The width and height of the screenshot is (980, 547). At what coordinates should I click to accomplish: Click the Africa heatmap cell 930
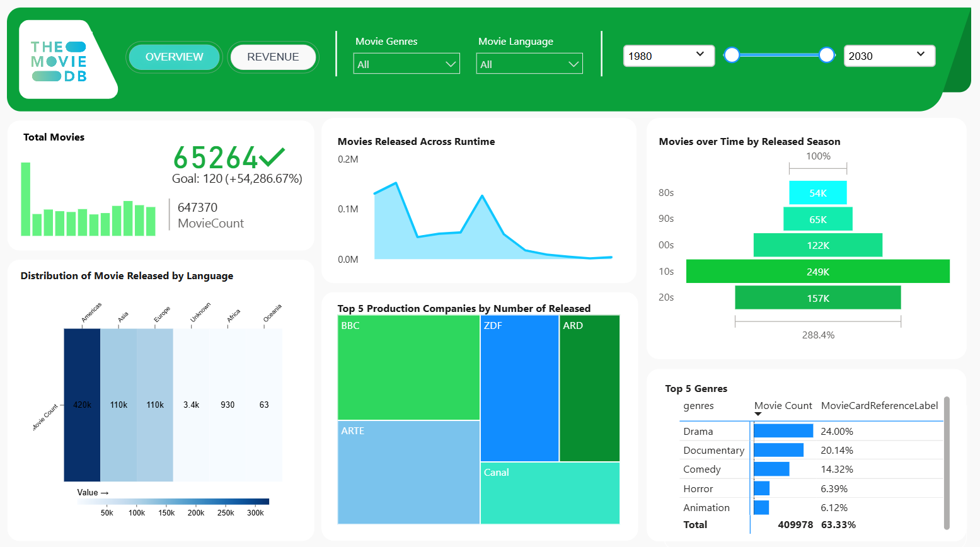(x=228, y=405)
